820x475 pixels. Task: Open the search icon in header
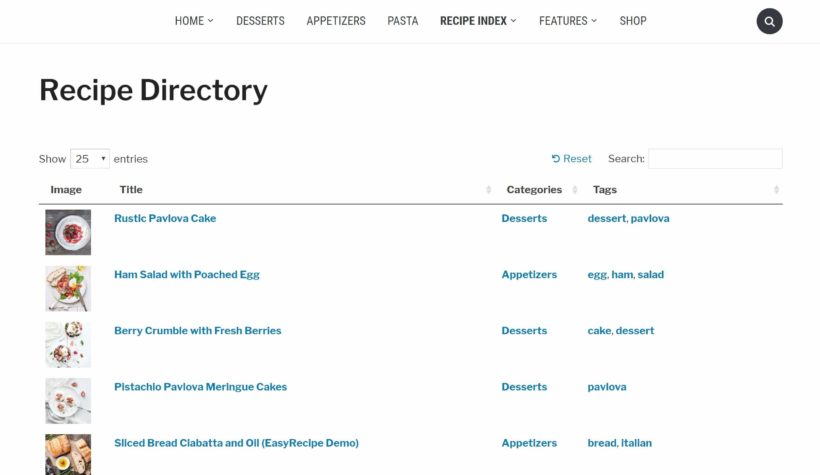[768, 21]
